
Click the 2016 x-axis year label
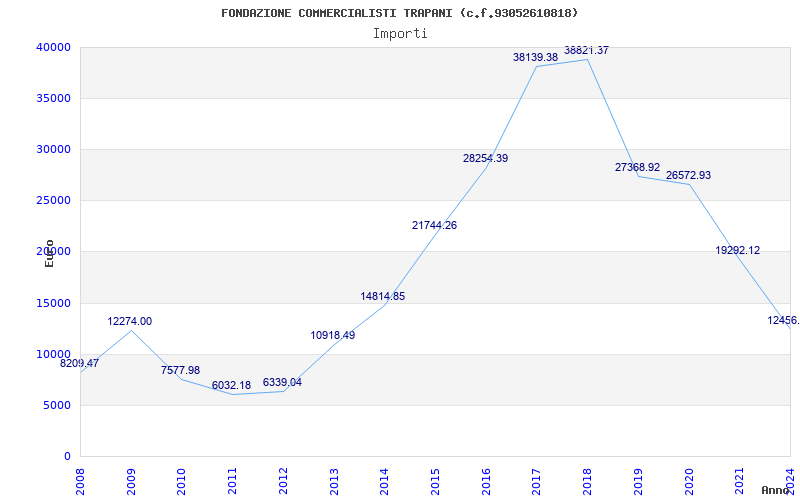(486, 482)
